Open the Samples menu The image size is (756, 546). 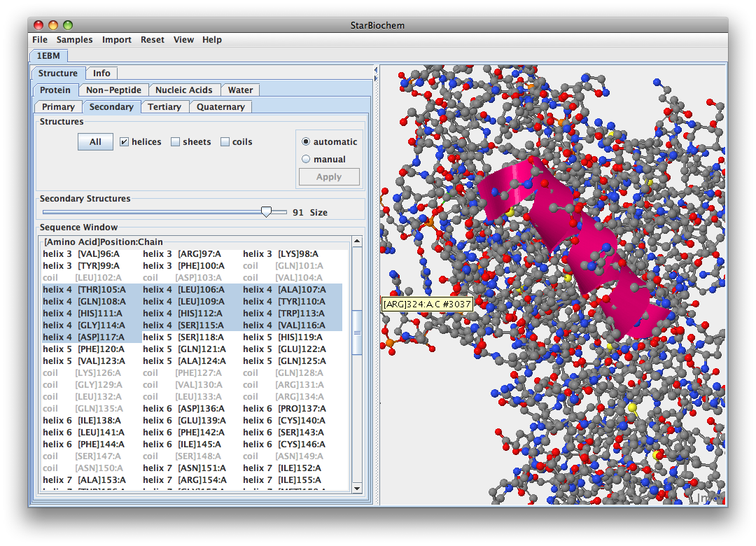point(74,40)
